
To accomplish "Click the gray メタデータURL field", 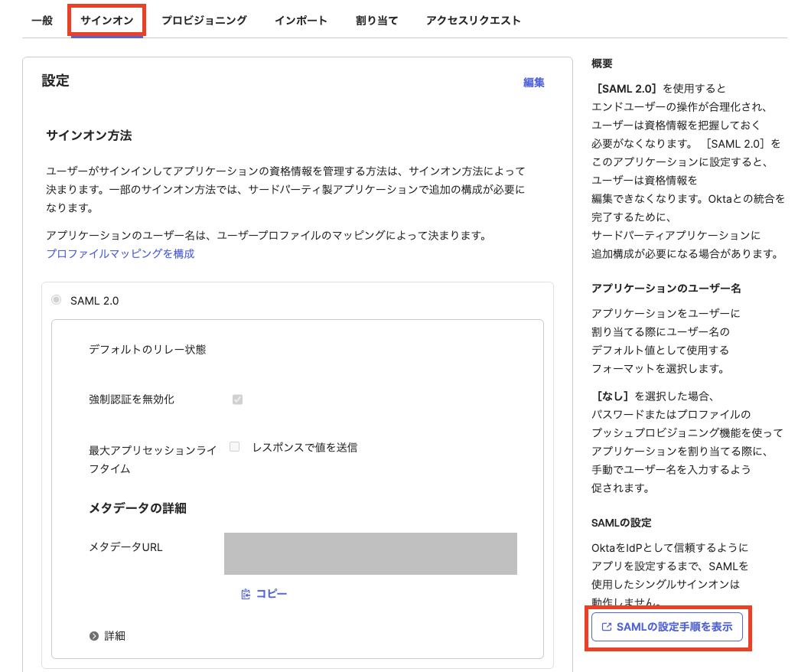I will [x=370, y=553].
